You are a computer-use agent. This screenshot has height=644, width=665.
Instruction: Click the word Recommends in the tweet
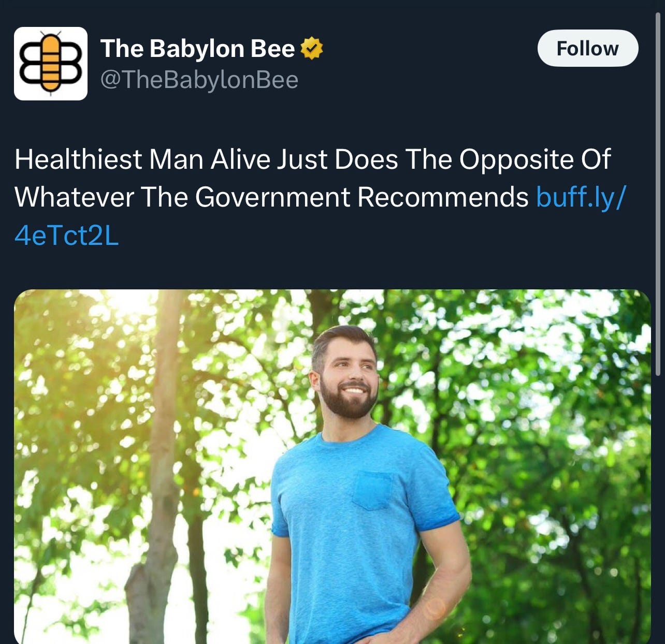443,197
